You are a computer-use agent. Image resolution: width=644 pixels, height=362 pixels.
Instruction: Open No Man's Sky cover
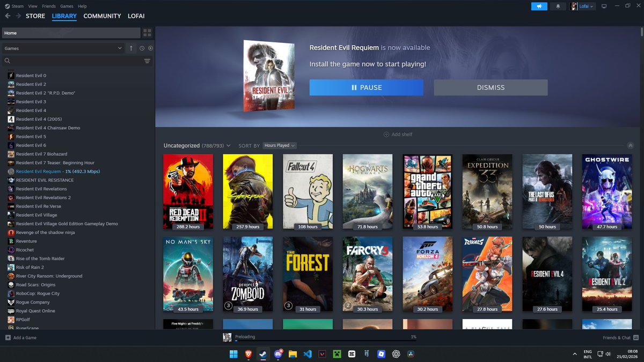[x=188, y=274]
